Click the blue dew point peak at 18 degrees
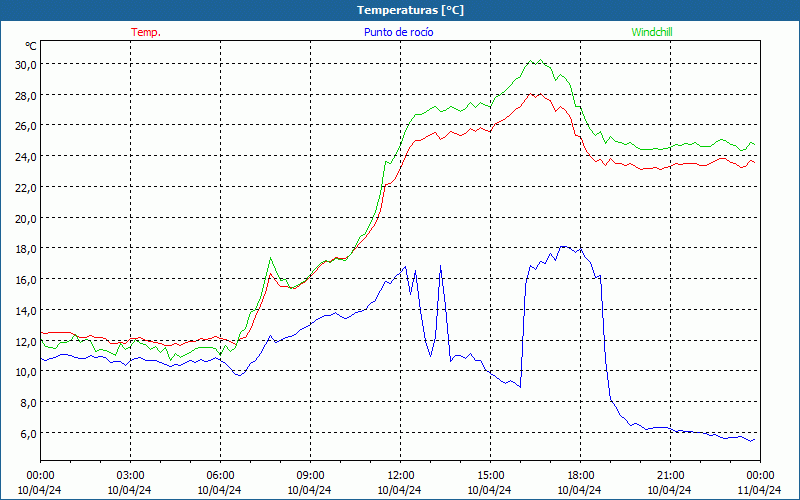Viewport: 800px width, 500px height. [563, 246]
